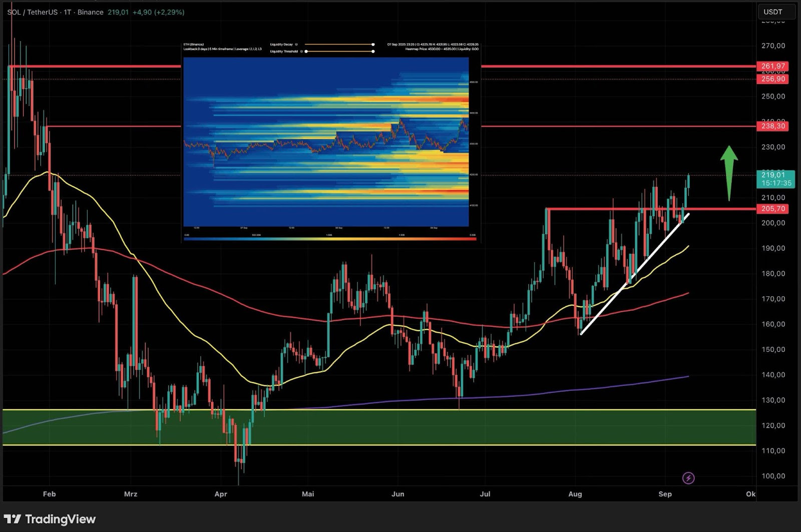Open the TradingView logo link
This screenshot has width=801, height=532.
tap(50, 519)
